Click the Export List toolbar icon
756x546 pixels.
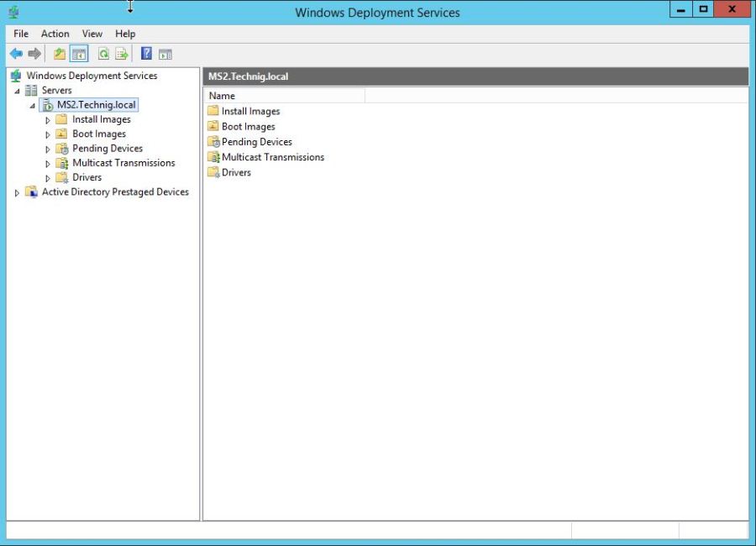coord(122,54)
